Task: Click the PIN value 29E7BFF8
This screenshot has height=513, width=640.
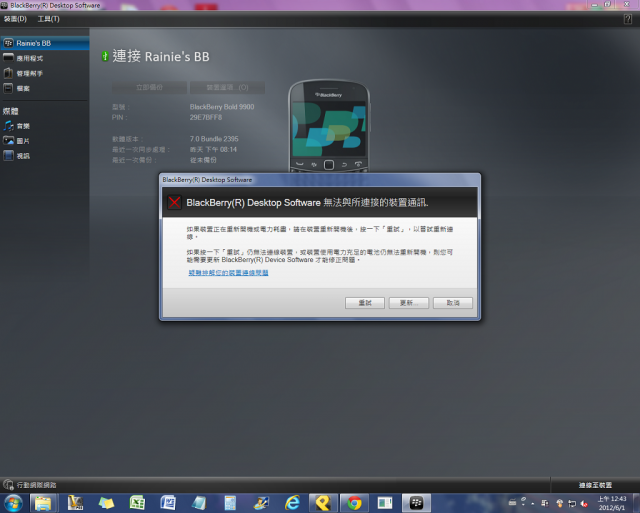Action: pyautogui.click(x=206, y=118)
